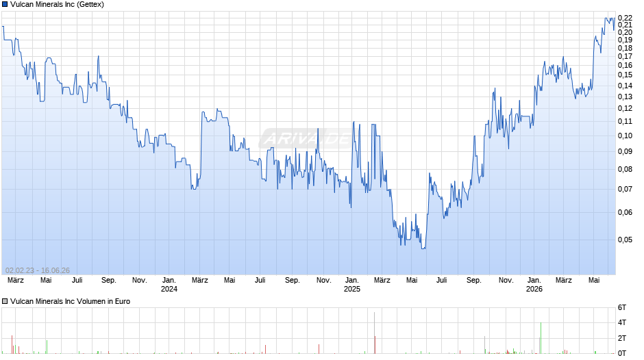
Task: Click the 0,22 price axis label
Action: pos(625,18)
